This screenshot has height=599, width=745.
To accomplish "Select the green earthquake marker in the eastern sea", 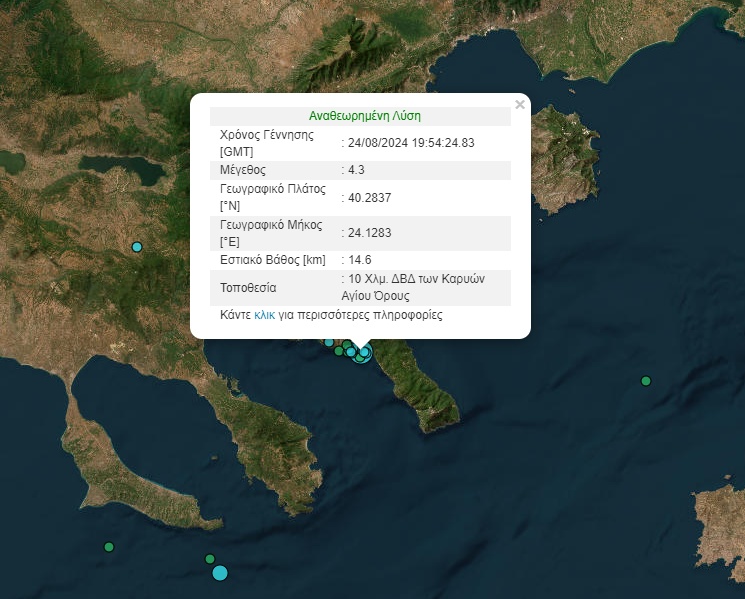I will point(646,380).
